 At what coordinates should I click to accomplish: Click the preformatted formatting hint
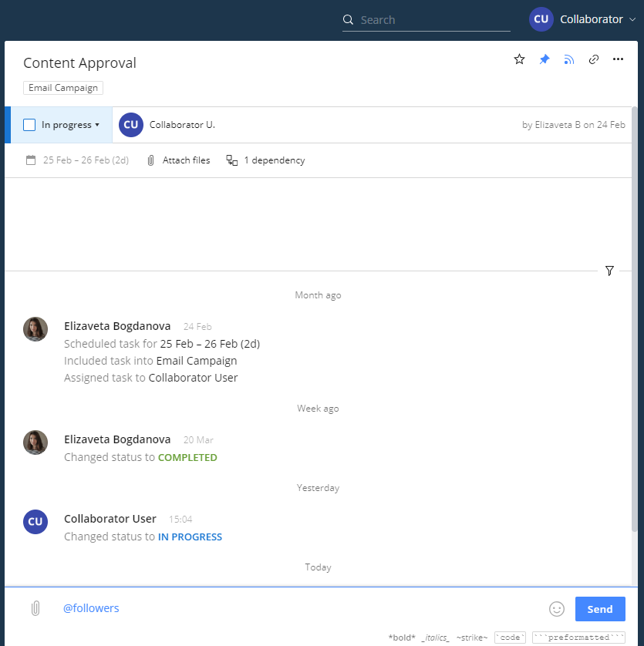point(578,638)
